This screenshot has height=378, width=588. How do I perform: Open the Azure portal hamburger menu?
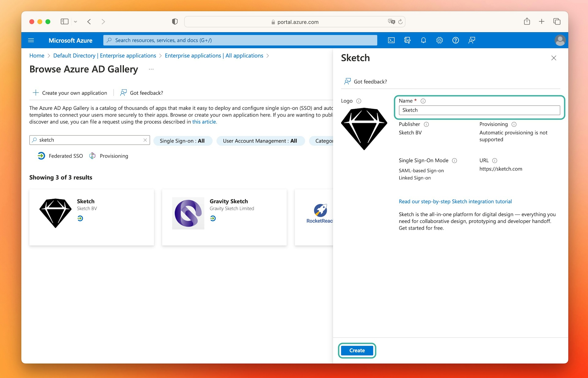click(x=31, y=40)
